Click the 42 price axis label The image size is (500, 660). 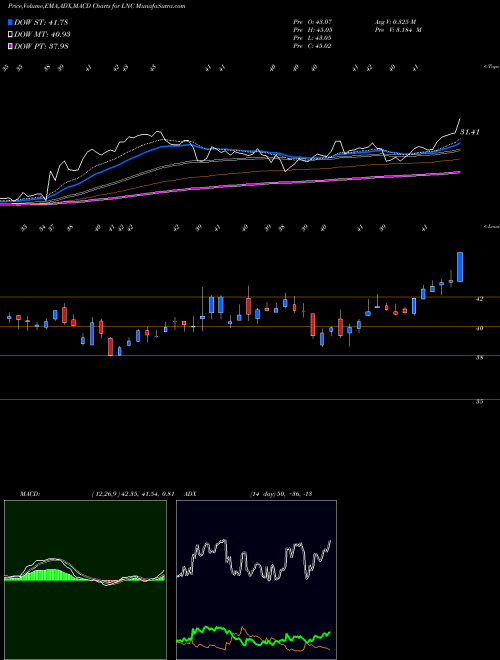coord(479,299)
